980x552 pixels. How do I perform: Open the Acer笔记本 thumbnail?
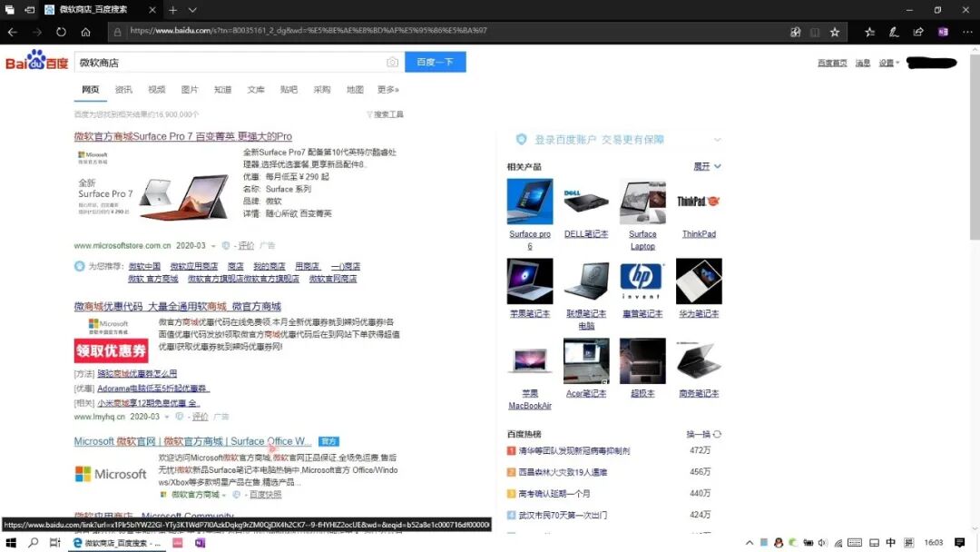tap(586, 360)
